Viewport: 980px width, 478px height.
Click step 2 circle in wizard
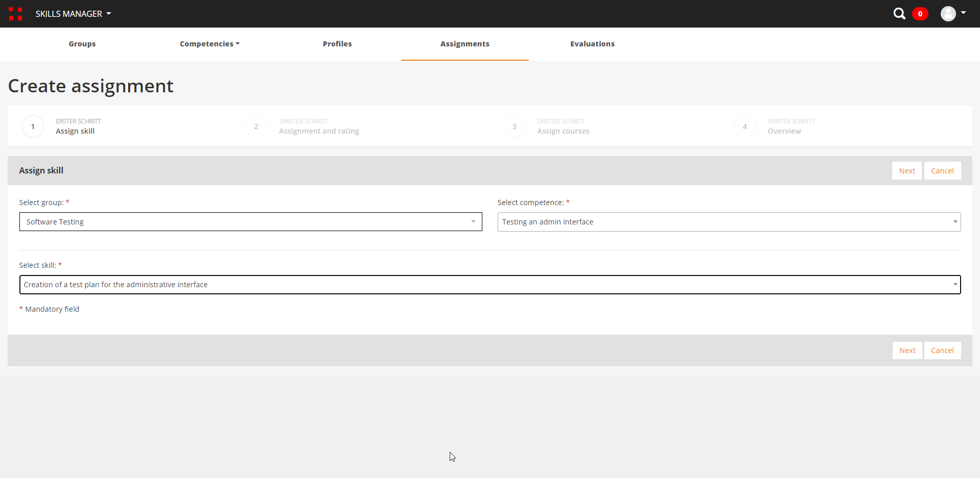tap(256, 127)
